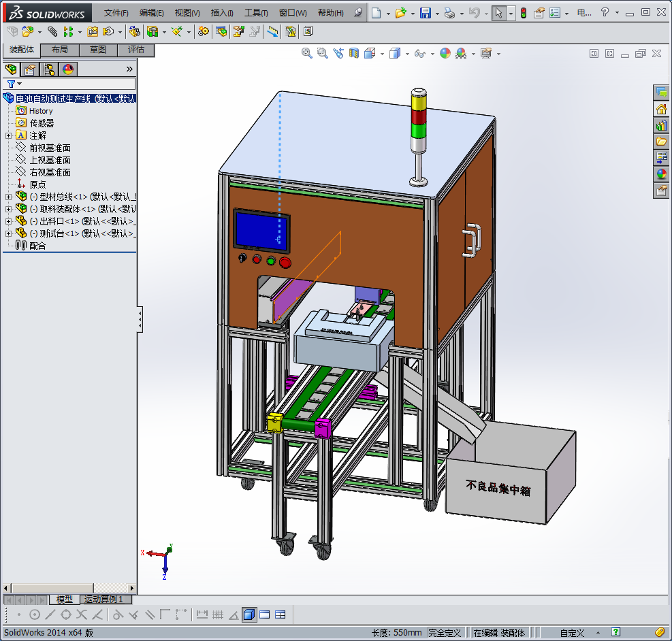Select the Zoom to Fit tool
Image resolution: width=672 pixels, height=641 pixels.
point(306,53)
